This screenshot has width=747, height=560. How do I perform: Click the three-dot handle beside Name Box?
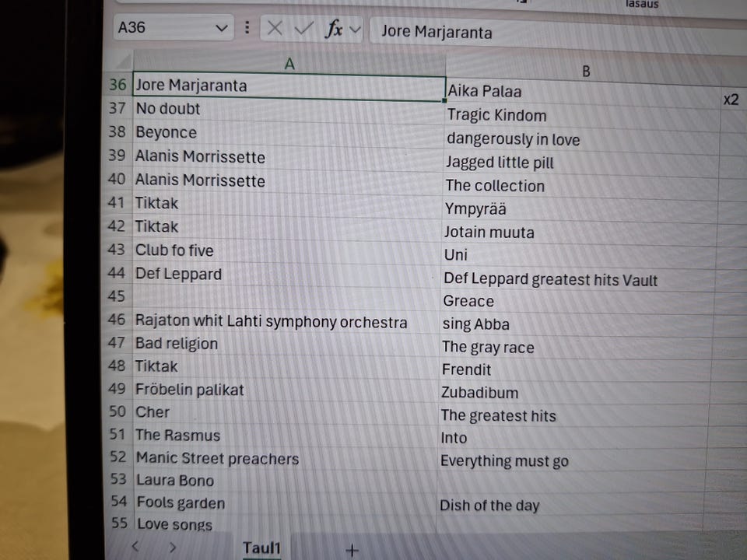[x=247, y=28]
